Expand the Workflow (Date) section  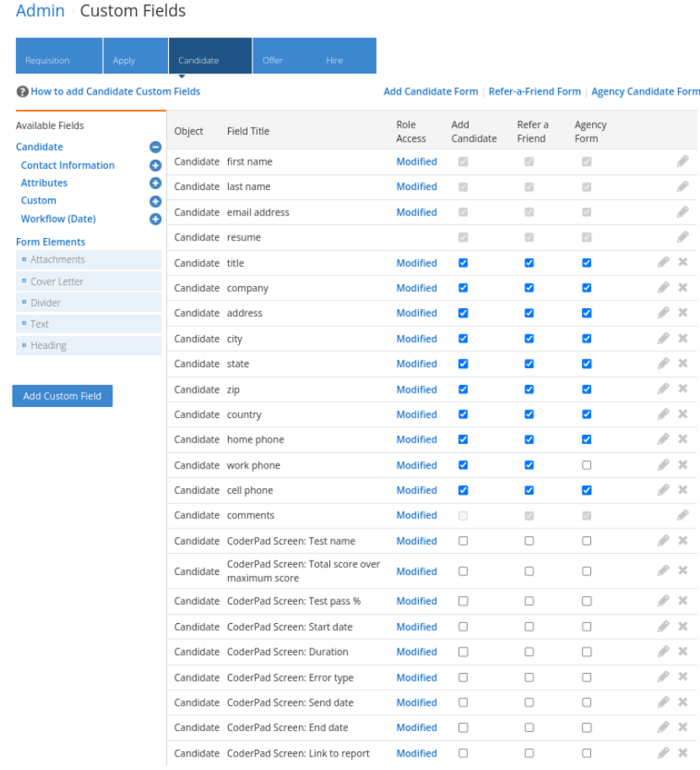point(155,219)
